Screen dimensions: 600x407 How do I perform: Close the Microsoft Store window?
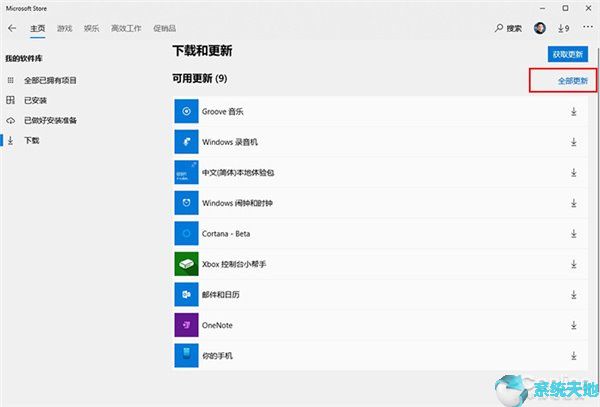pyautogui.click(x=589, y=8)
